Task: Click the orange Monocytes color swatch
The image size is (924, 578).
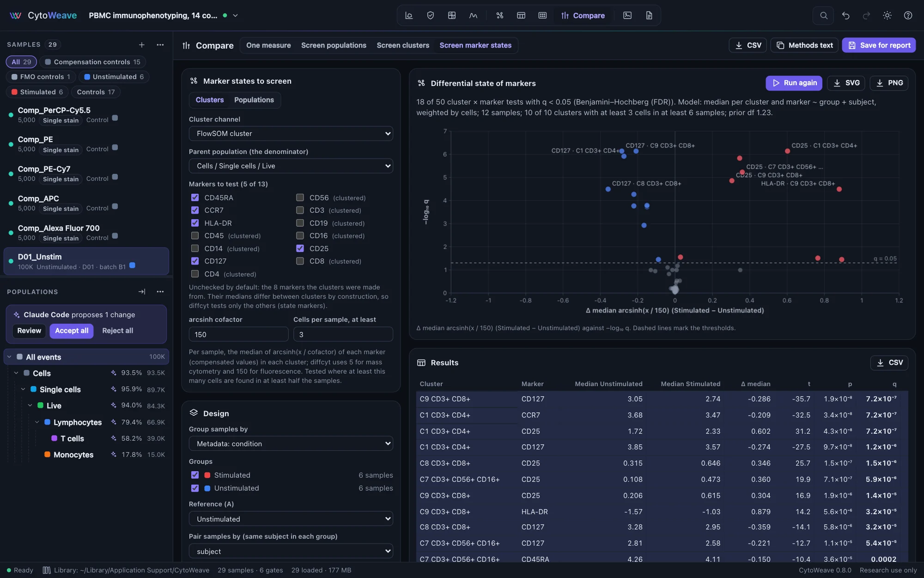Action: 47,455
